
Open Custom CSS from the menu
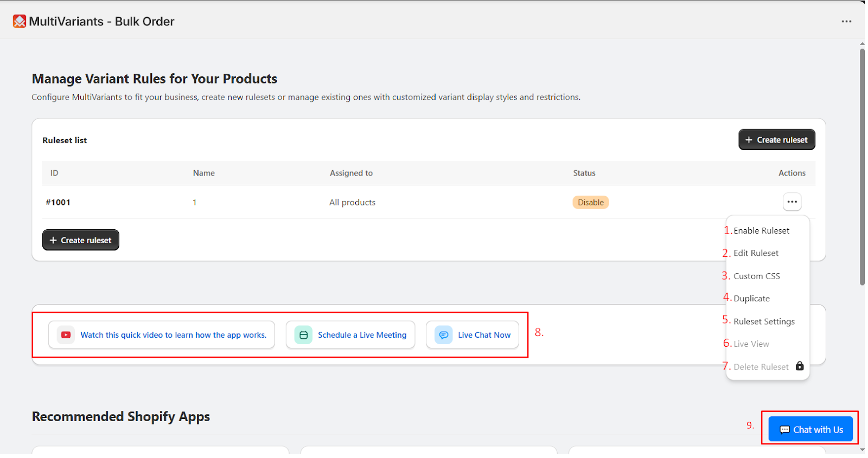pyautogui.click(x=757, y=276)
